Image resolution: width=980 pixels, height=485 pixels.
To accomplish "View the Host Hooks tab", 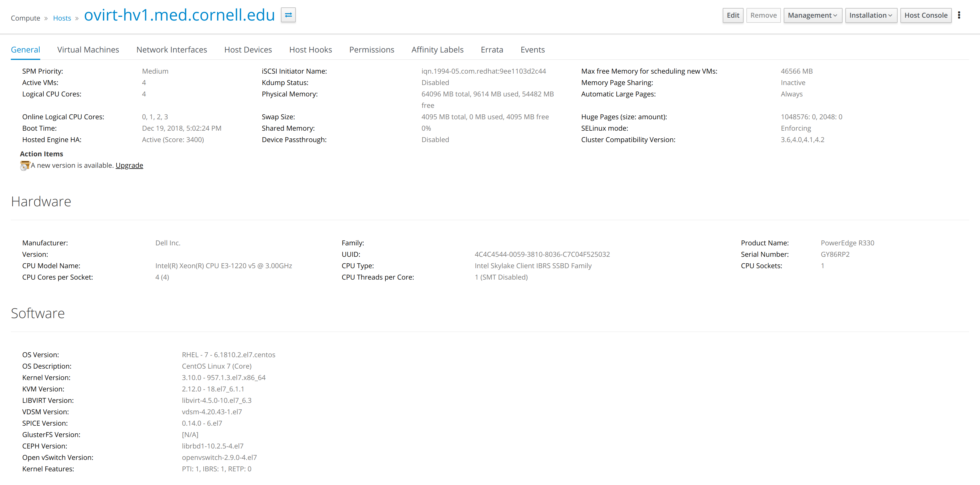I will point(310,50).
